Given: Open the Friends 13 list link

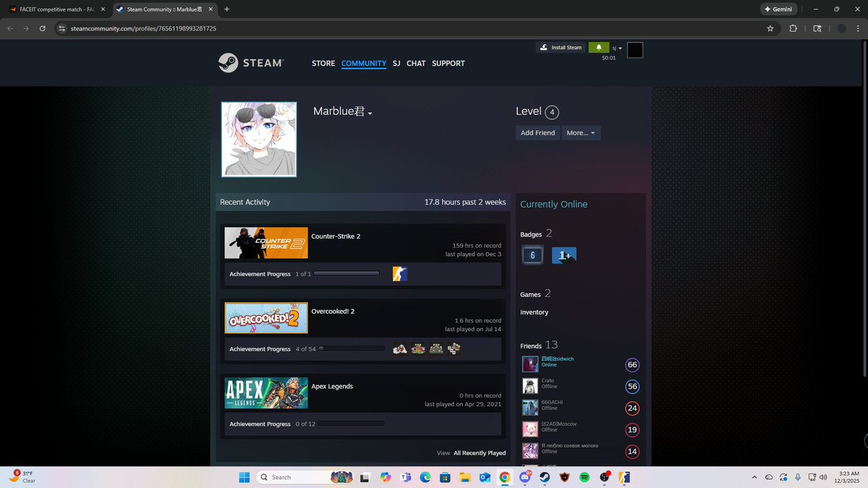Looking at the screenshot, I should coord(539,346).
